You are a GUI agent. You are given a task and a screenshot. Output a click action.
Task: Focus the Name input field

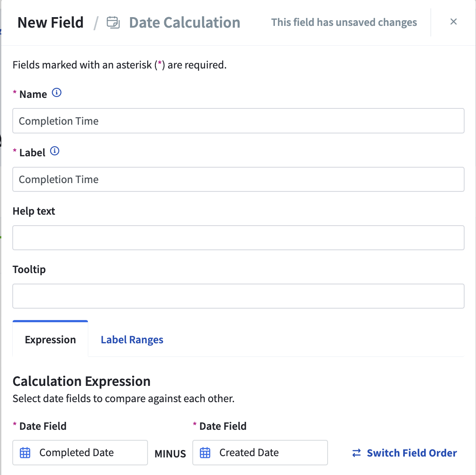click(x=238, y=121)
